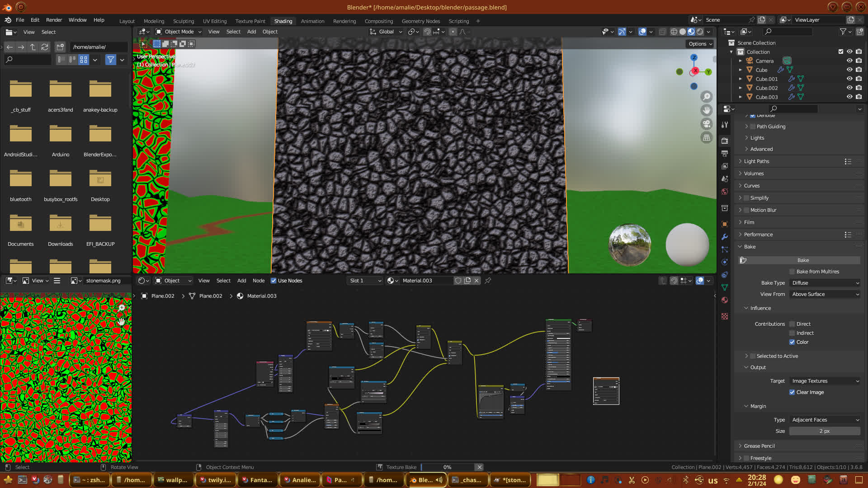The height and width of the screenshot is (488, 868).
Task: Switch to the Texture Paint workspace tab
Action: pos(250,21)
